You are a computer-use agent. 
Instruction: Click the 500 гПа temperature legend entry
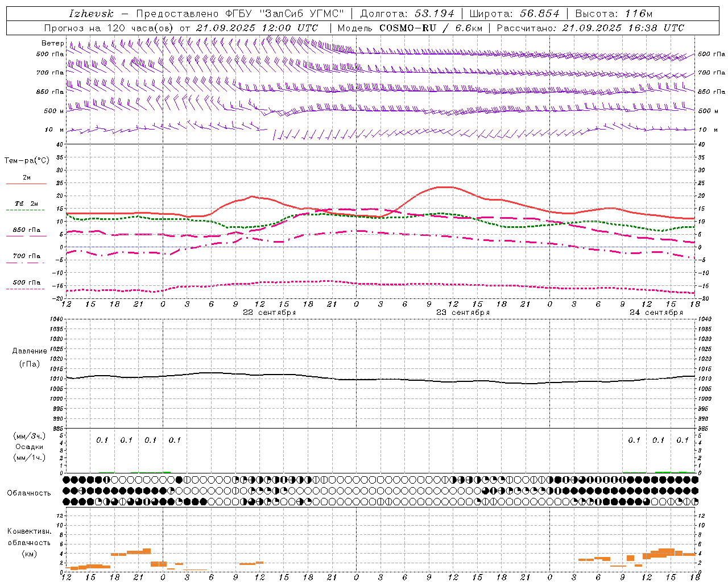point(27,282)
